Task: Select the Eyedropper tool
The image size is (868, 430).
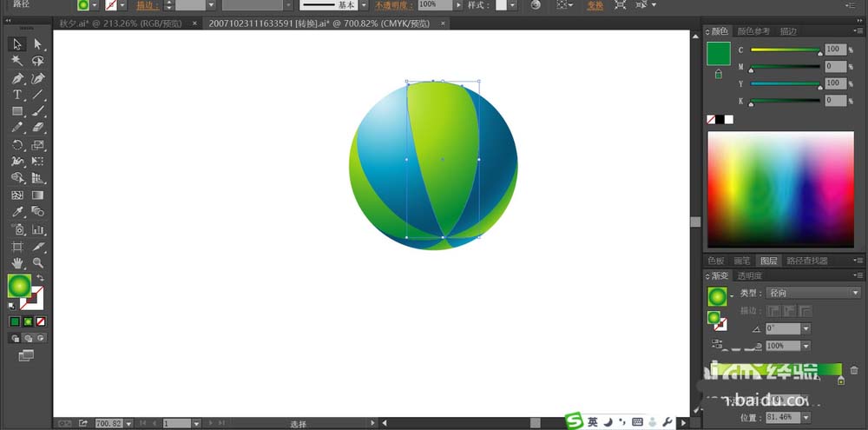Action: pos(17,211)
